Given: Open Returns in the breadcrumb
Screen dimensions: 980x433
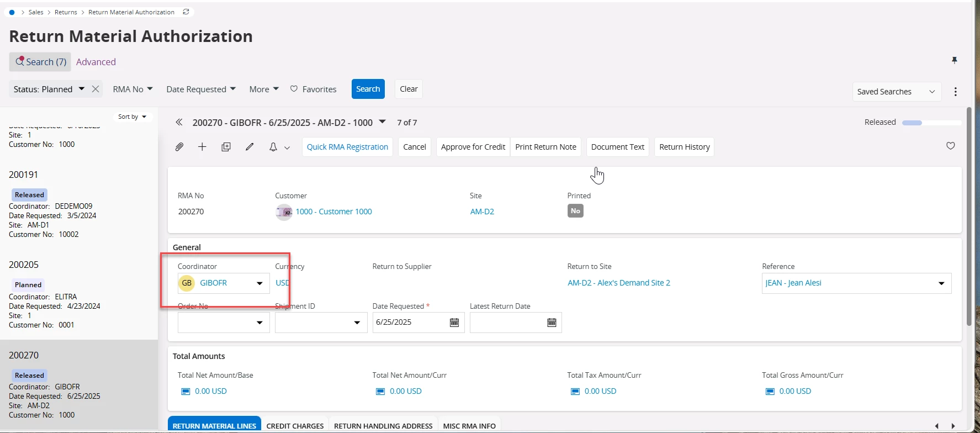Looking at the screenshot, I should (x=66, y=12).
